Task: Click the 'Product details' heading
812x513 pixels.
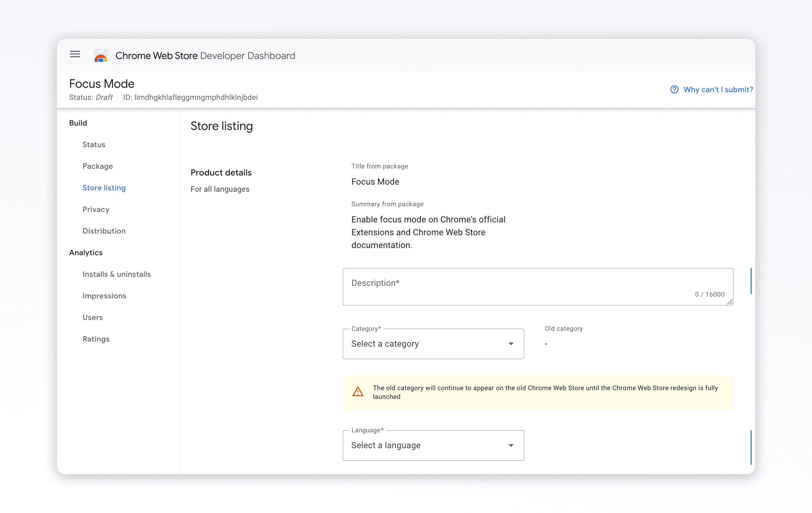Action: click(x=221, y=172)
